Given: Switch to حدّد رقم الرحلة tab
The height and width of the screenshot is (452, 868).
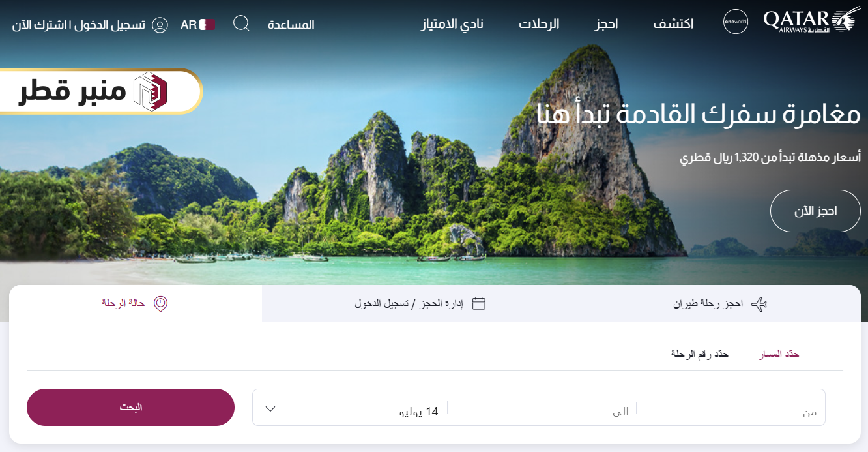Looking at the screenshot, I should [x=700, y=354].
